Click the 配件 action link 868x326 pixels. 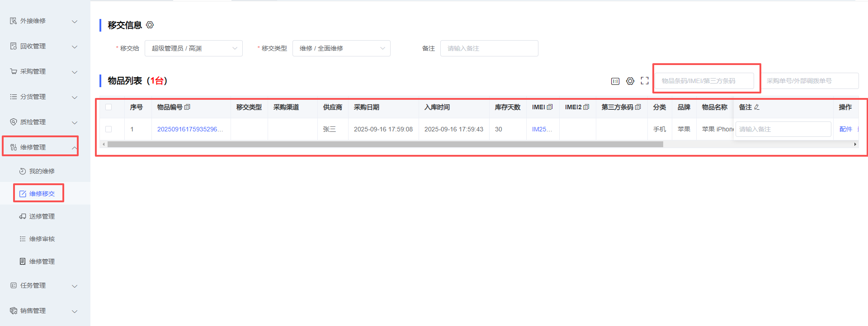tap(845, 129)
